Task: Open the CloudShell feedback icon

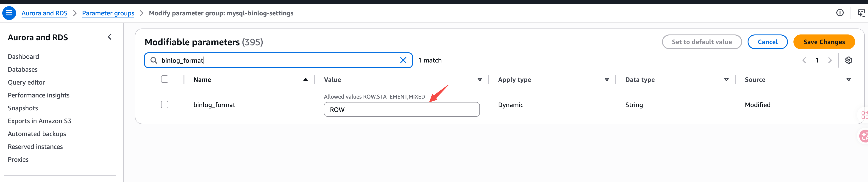Action: (x=861, y=13)
